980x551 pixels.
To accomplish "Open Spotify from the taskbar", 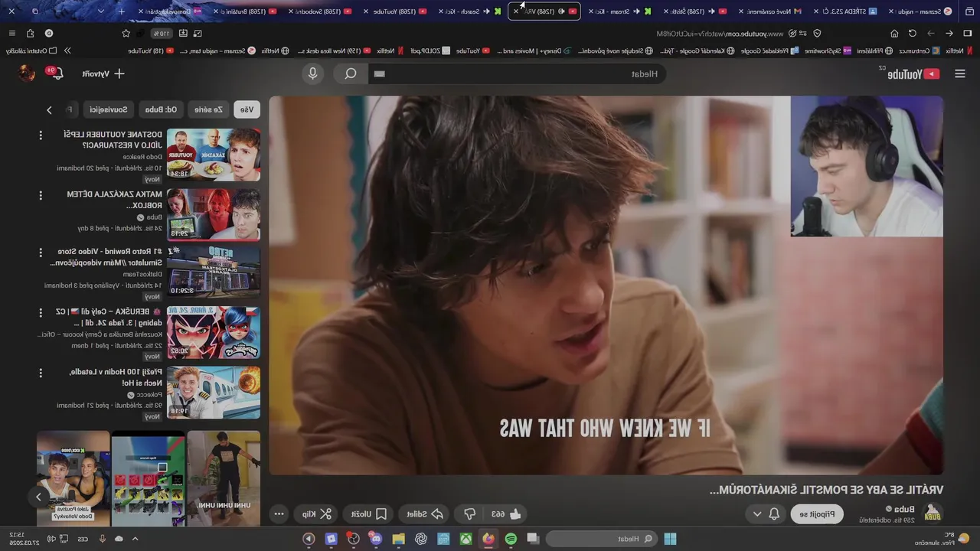I will (511, 539).
